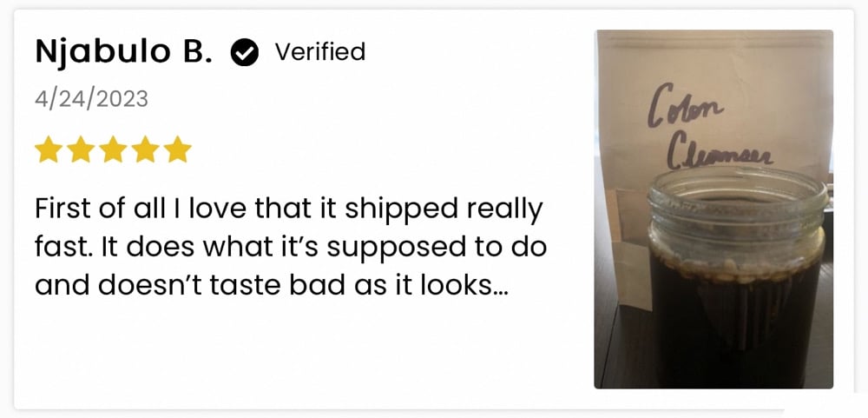Screen dimensions: 868x418
Task: Click the first yellow rating star
Action: pyautogui.click(x=49, y=149)
